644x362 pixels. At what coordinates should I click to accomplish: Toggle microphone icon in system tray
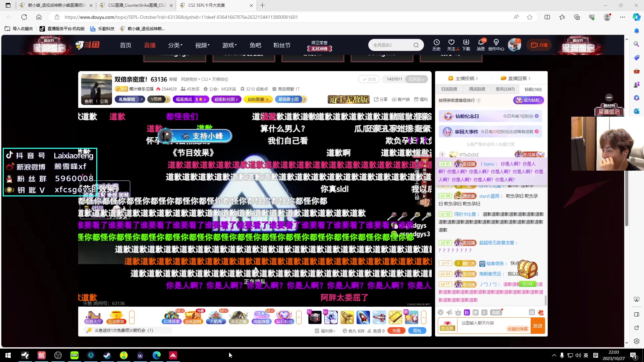coord(562,355)
